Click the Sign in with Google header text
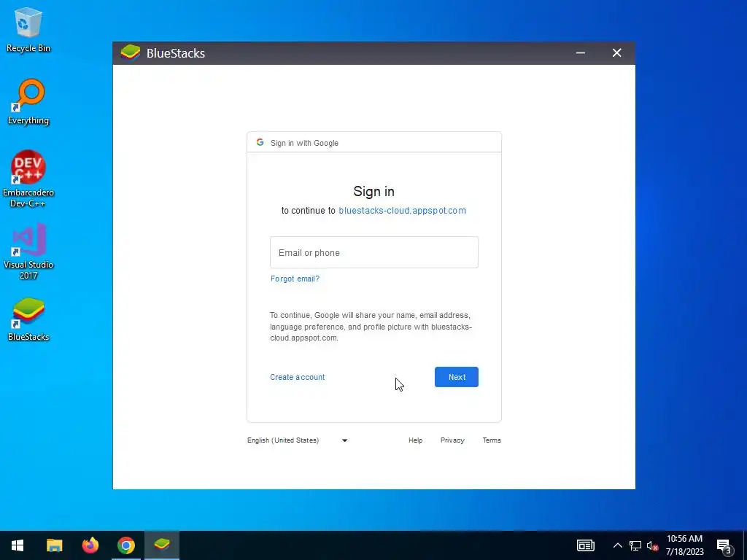This screenshot has width=747, height=560. pyautogui.click(x=304, y=143)
